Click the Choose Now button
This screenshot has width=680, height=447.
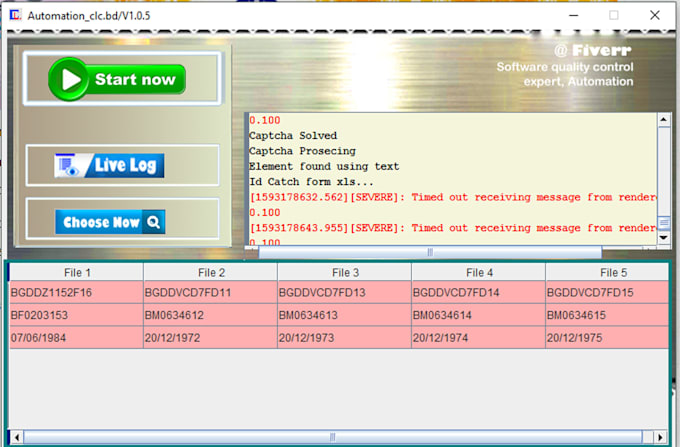tap(110, 222)
